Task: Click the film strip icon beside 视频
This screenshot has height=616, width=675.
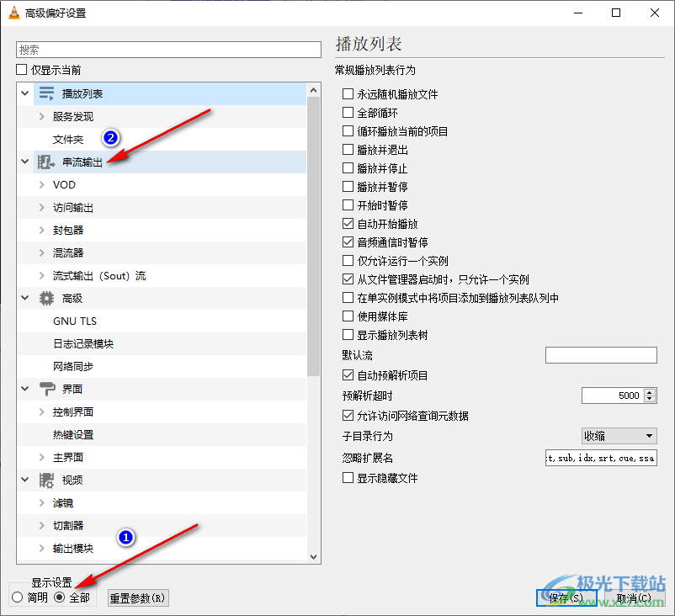Action: pos(47,480)
